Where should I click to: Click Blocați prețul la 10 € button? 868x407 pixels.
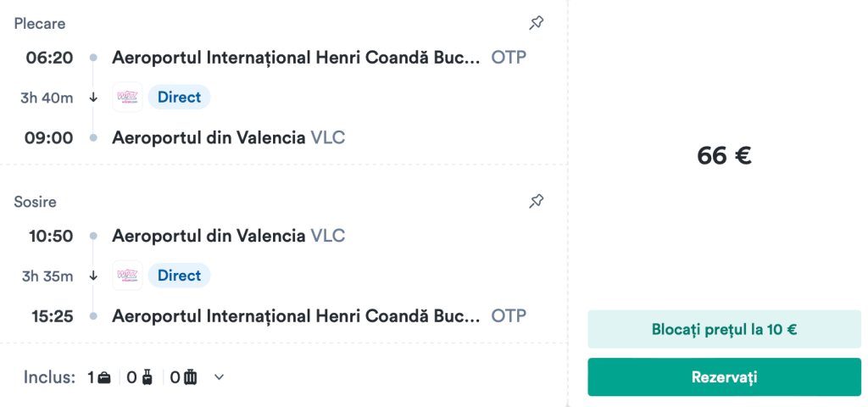point(724,329)
